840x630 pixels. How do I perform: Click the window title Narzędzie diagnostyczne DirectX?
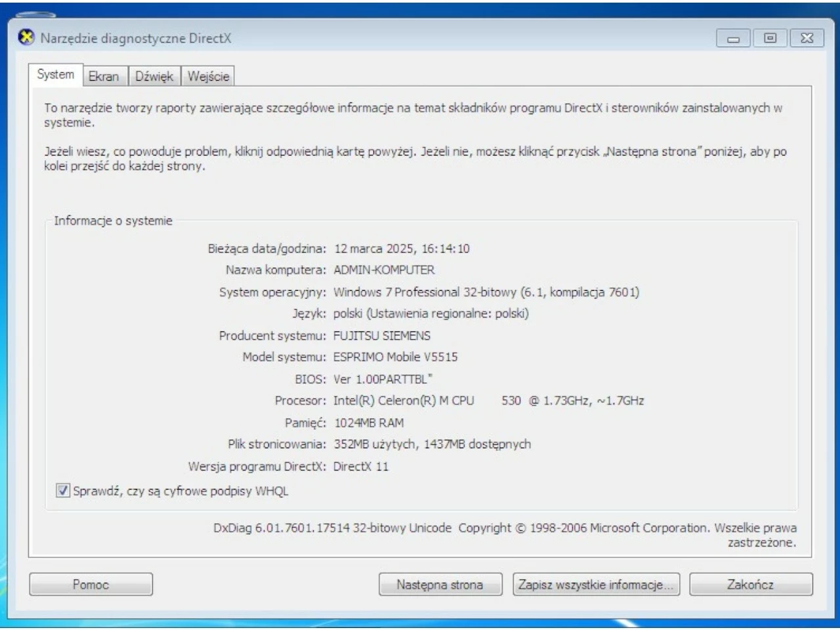[131, 38]
